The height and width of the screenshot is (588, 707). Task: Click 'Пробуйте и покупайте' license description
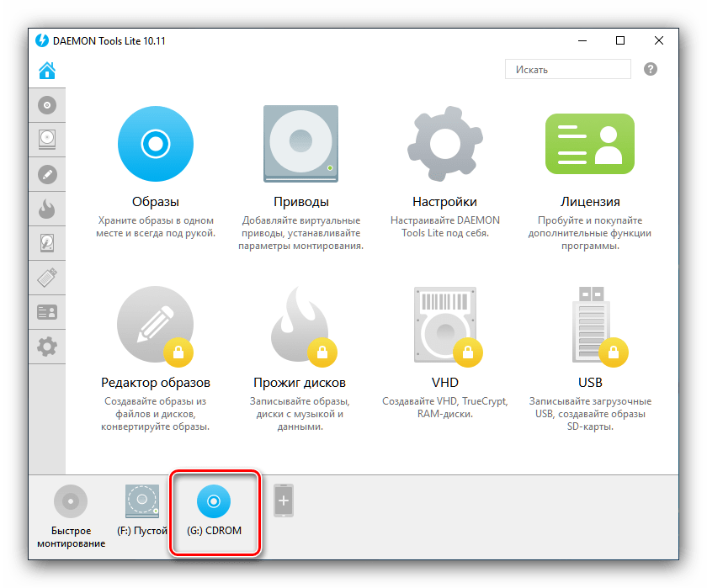coord(590,233)
